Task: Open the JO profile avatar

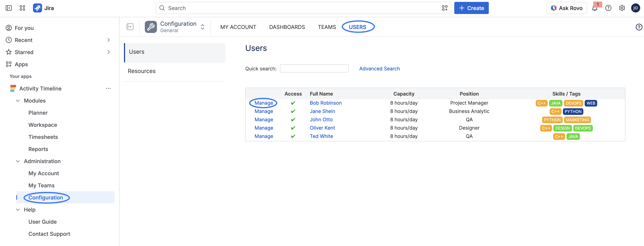Action: pos(635,8)
